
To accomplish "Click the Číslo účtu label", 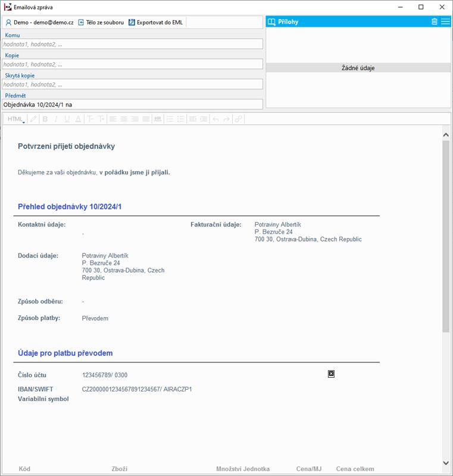I will point(32,375).
